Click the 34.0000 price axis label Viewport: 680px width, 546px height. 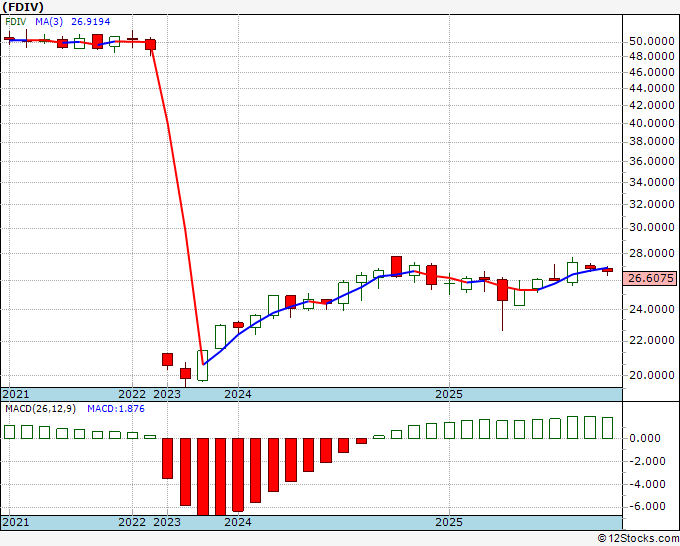pos(651,182)
